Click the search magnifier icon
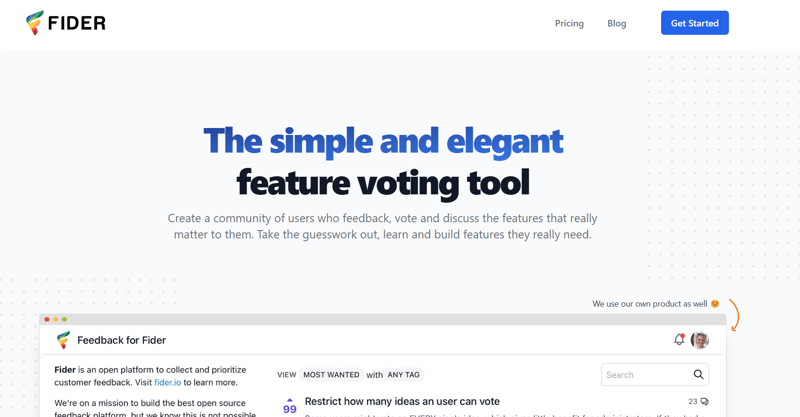This screenshot has width=800, height=417. (698, 375)
